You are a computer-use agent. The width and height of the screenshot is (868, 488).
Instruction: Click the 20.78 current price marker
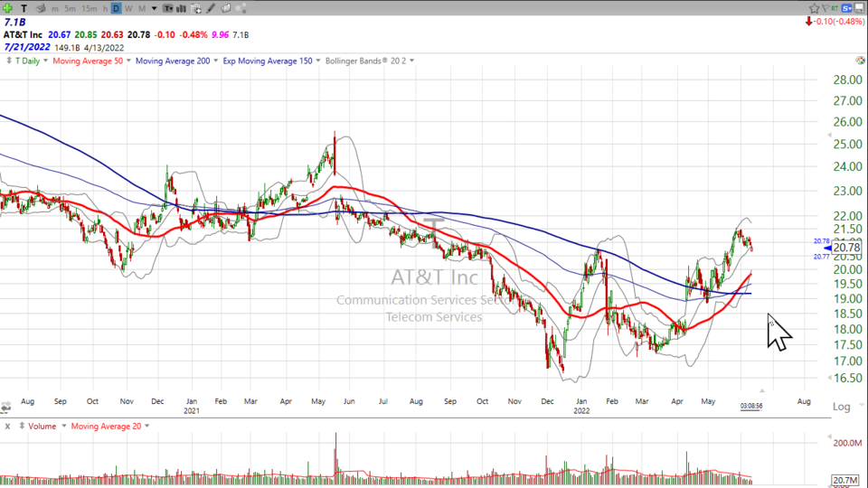[845, 248]
